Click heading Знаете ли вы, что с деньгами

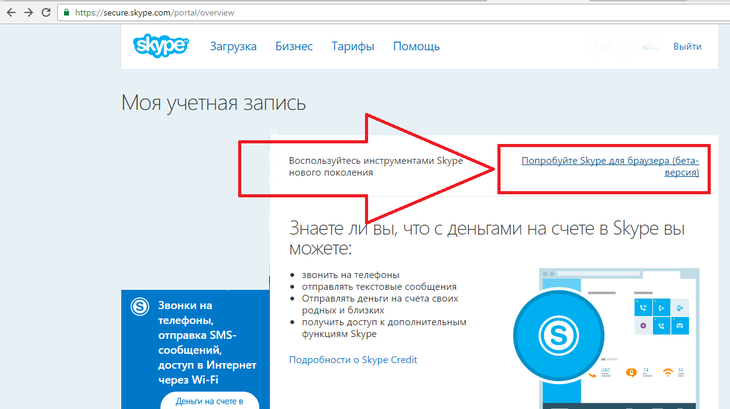pyautogui.click(x=487, y=238)
